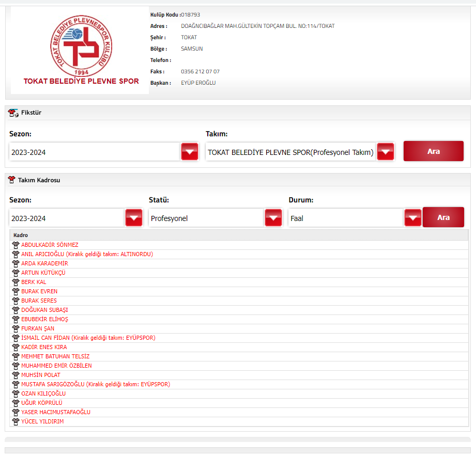Open player MUHSİN POLAT

[x=41, y=375]
